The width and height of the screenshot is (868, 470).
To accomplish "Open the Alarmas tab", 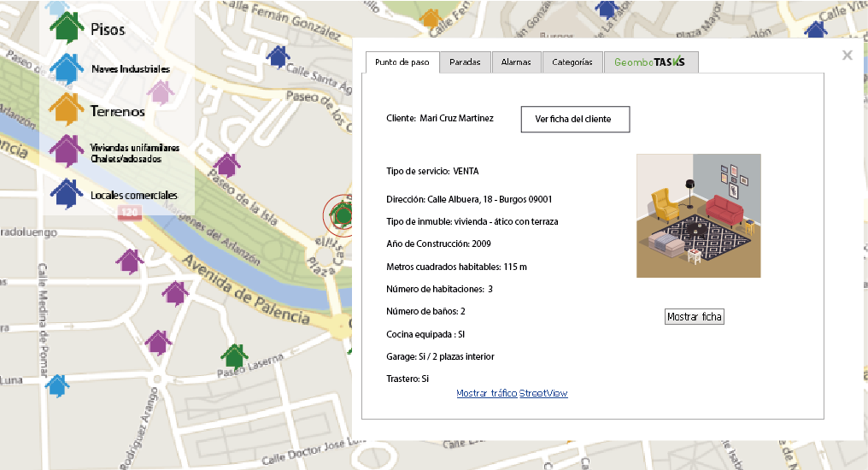I will 516,62.
